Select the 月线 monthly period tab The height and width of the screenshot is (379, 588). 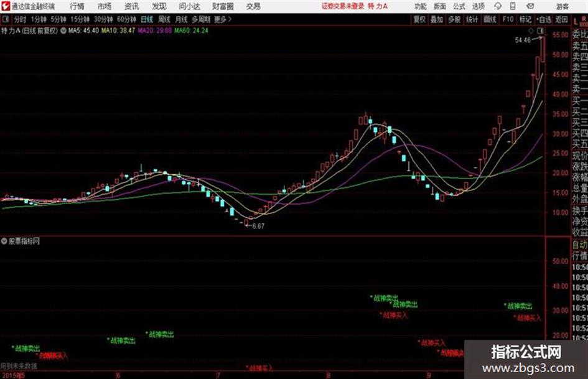pos(182,19)
